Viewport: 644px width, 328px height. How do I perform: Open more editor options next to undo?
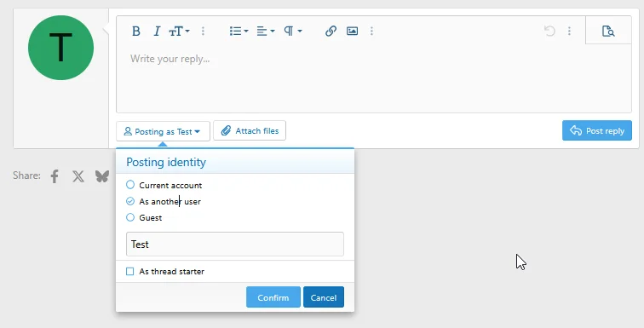coord(569,32)
